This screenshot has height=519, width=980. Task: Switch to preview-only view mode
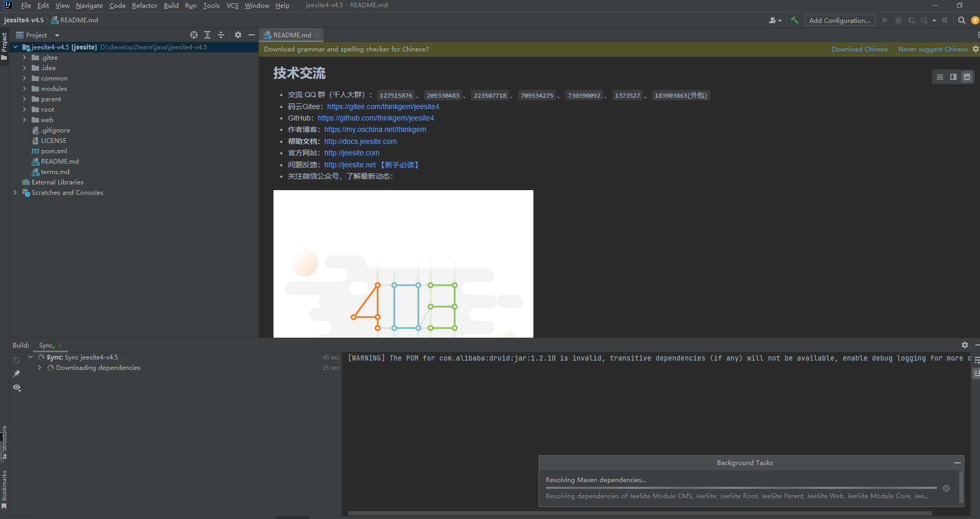click(967, 77)
